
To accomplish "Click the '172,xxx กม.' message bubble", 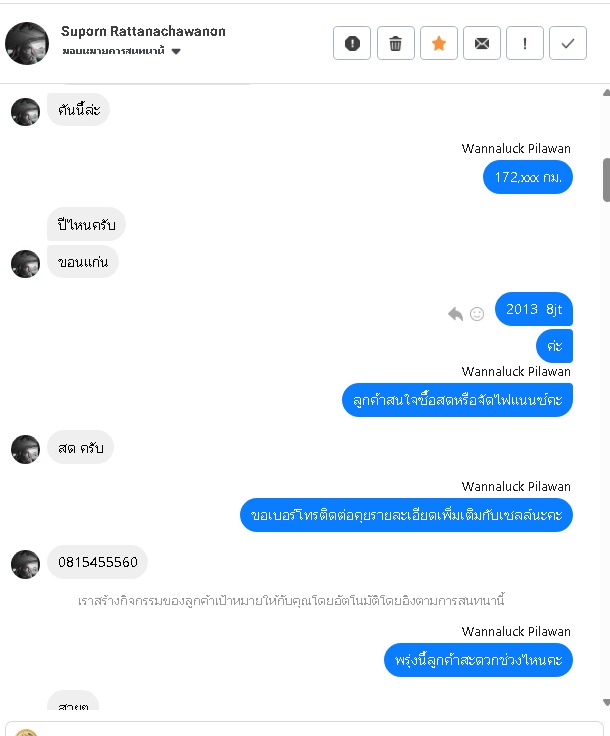I will (x=528, y=177).
